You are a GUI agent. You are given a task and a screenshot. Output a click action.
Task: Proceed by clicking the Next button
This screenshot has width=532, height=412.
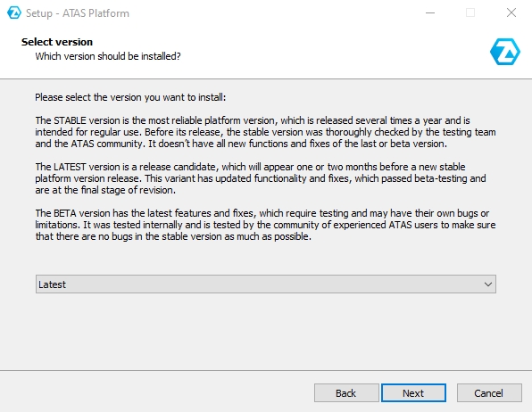pyautogui.click(x=413, y=393)
